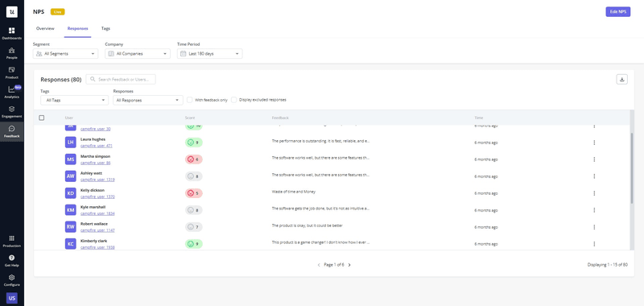644x306 pixels.
Task: Open the Dashboards sidebar icon
Action: point(11,33)
